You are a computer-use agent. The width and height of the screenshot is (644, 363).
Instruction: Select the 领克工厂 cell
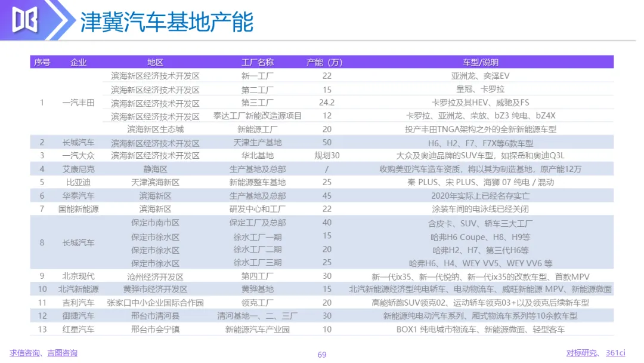(258, 303)
